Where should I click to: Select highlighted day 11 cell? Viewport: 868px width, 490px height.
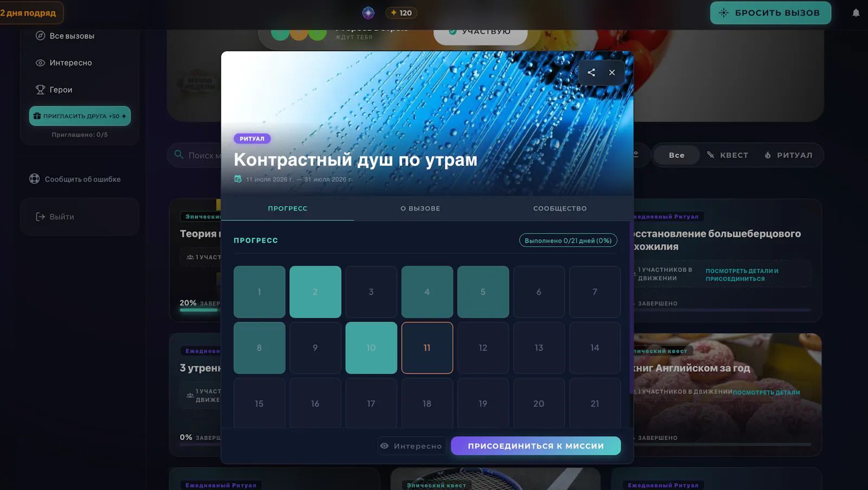pyautogui.click(x=427, y=348)
